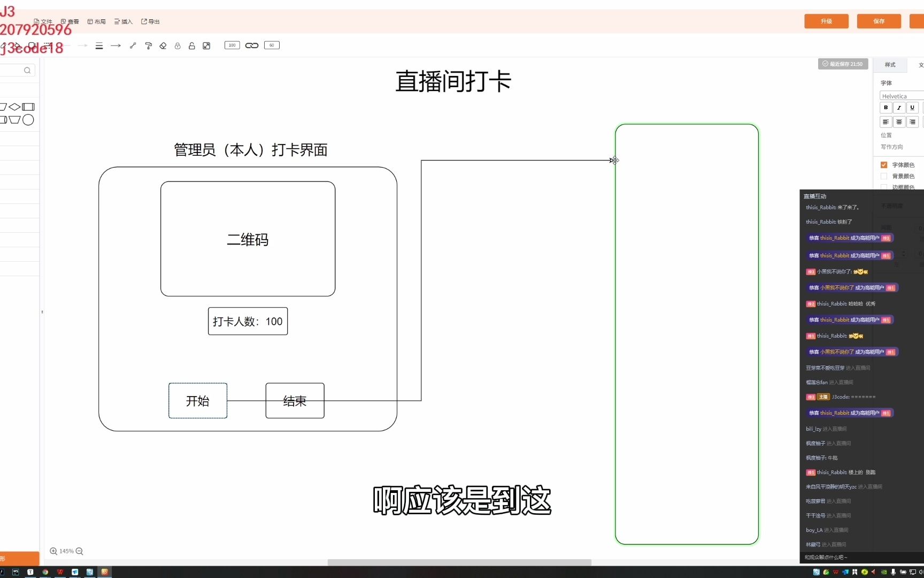This screenshot has width=924, height=578.
Task: Select the 结束 (End) box on canvas
Action: [295, 400]
